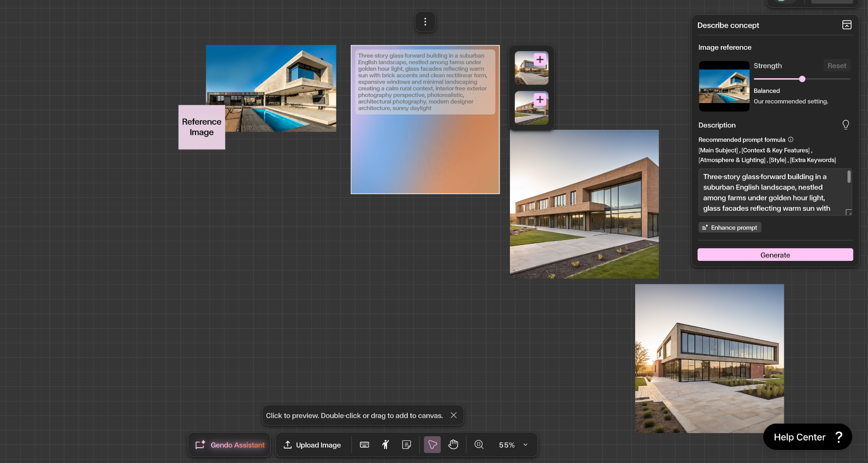Click the sticky note annotation icon

[406, 444]
